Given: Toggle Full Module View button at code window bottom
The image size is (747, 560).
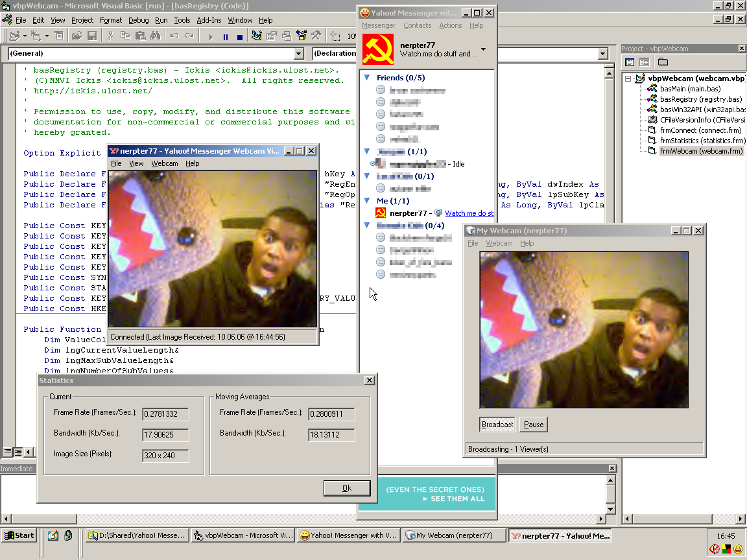Looking at the screenshot, I should tap(18, 451).
